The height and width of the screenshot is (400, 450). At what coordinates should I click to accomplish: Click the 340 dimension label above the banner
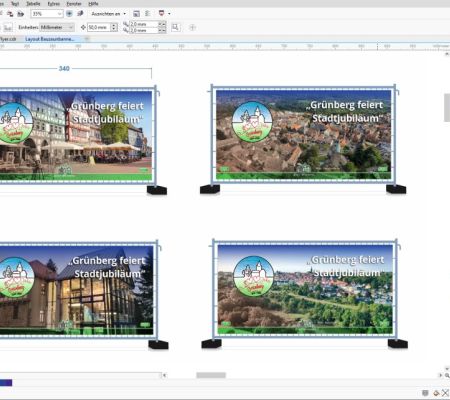click(x=64, y=69)
